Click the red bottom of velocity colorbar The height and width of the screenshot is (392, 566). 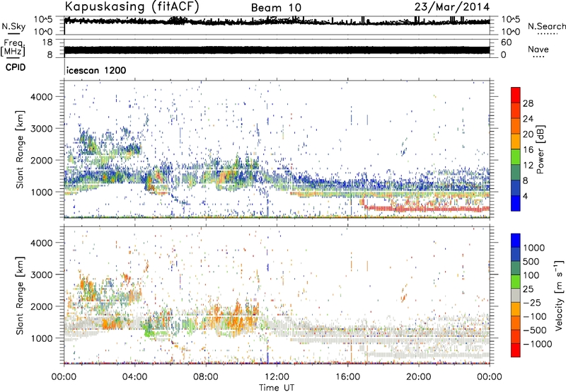(x=516, y=350)
